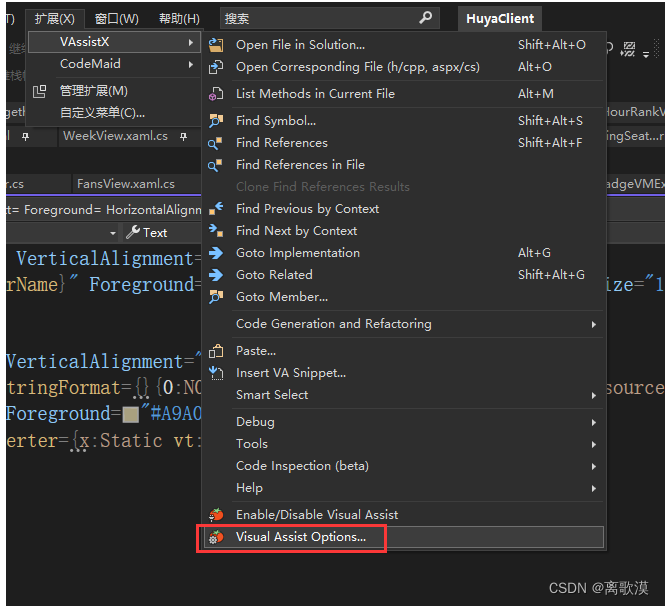This screenshot has height=606, width=665.
Task: Click the HuyaClient solution name label
Action: click(500, 19)
